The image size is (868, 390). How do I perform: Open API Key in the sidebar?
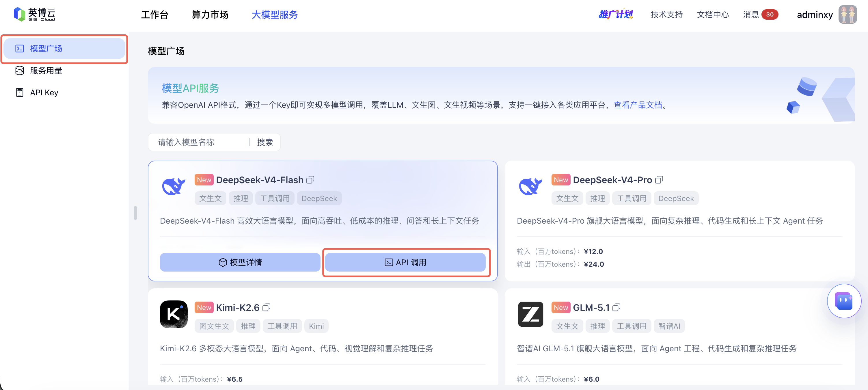pyautogui.click(x=64, y=92)
